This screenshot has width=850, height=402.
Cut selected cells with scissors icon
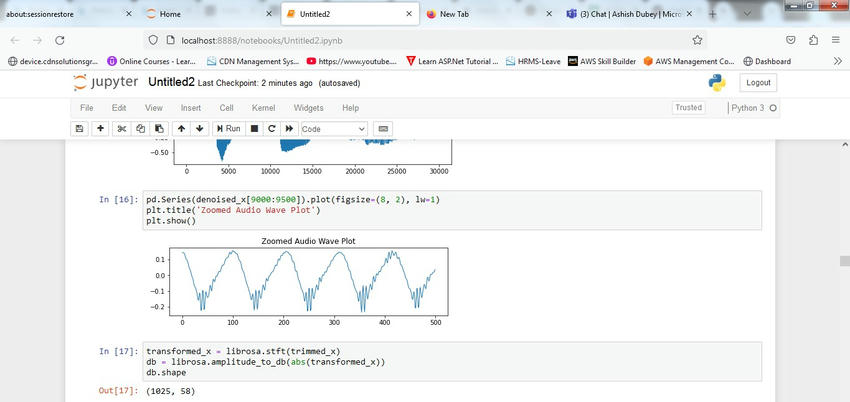tap(121, 129)
